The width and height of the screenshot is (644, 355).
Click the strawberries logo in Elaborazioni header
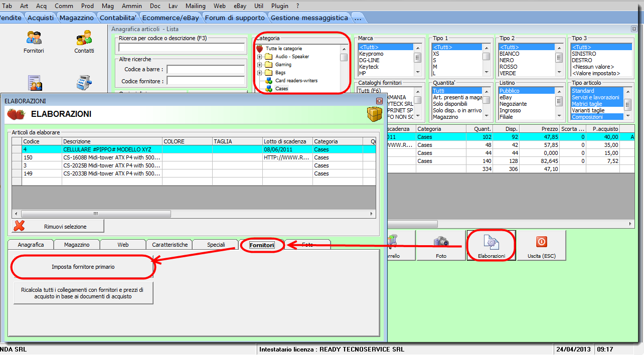(x=16, y=114)
